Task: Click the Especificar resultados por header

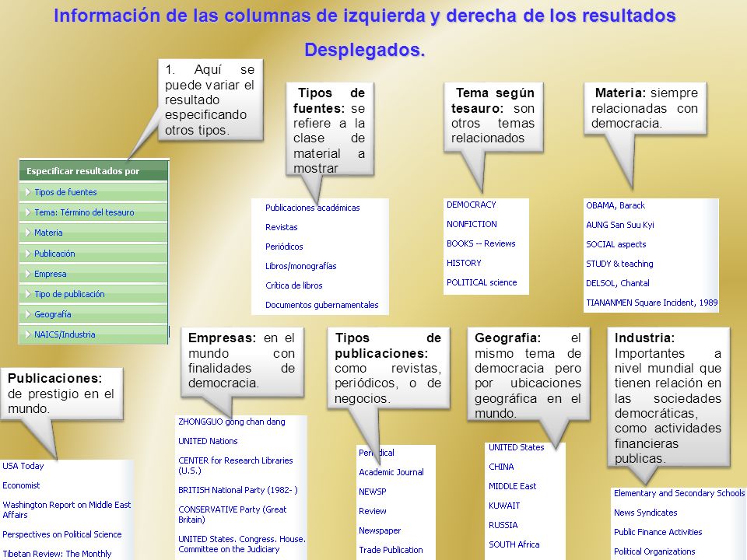Action: click(x=94, y=171)
